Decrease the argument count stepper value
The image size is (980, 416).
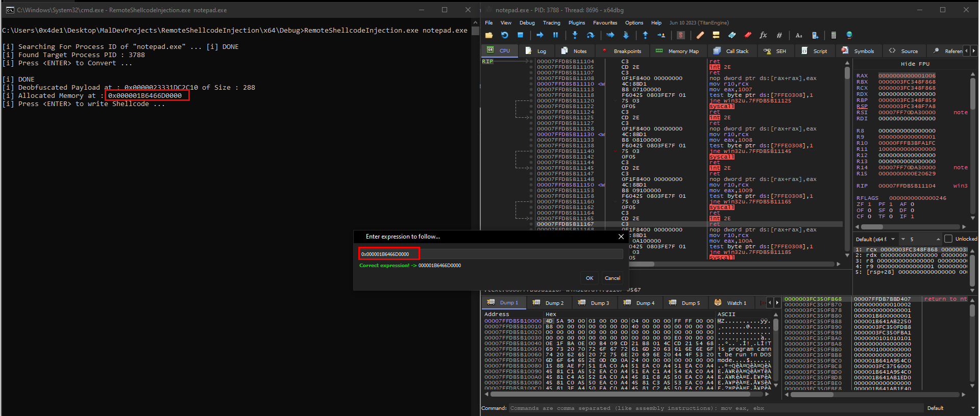click(x=903, y=239)
